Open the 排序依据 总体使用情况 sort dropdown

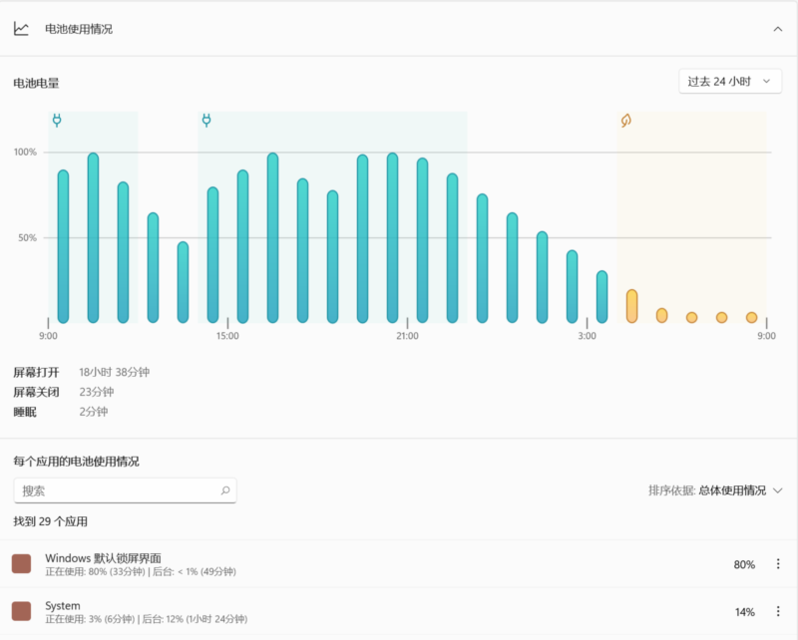tap(714, 490)
